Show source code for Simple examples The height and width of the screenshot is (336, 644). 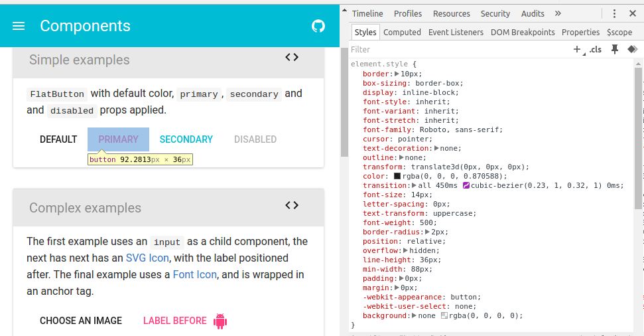pyautogui.click(x=292, y=57)
